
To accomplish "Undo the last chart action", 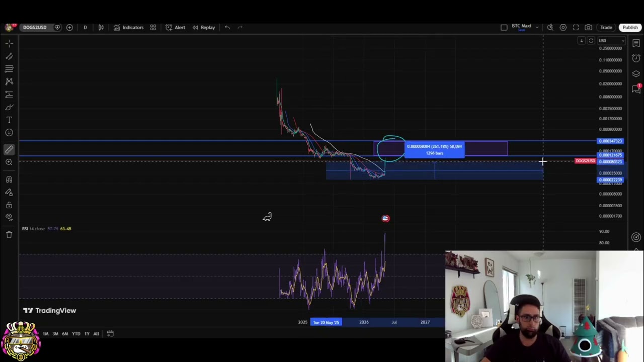I will coord(227,27).
